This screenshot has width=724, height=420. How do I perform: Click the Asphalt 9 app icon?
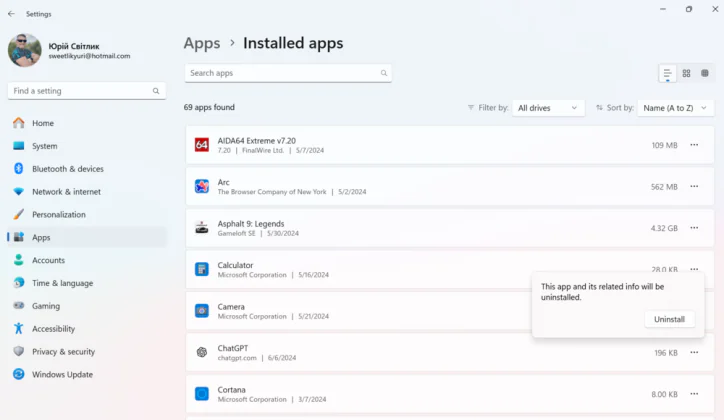coord(202,228)
